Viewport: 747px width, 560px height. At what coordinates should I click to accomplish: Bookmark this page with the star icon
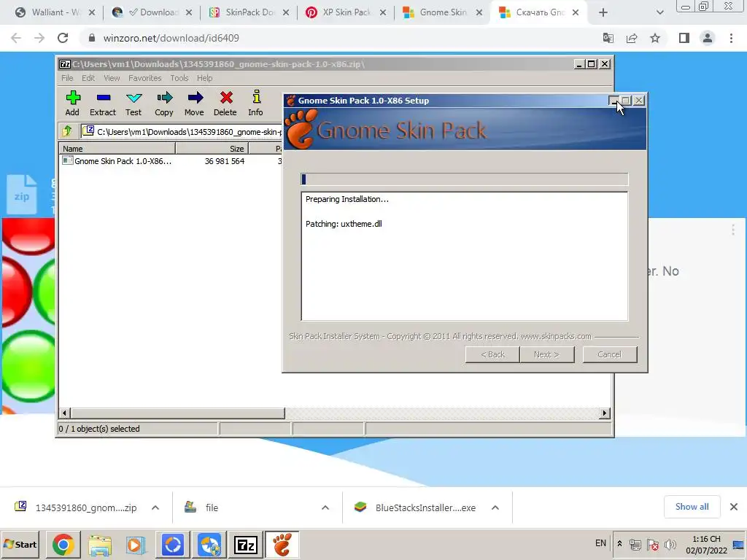[x=655, y=38]
